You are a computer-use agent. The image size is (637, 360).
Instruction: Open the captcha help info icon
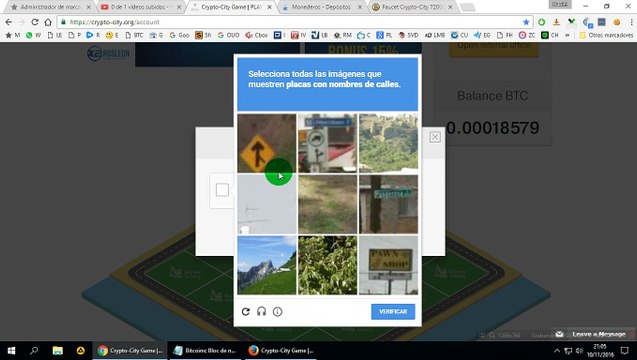click(277, 312)
